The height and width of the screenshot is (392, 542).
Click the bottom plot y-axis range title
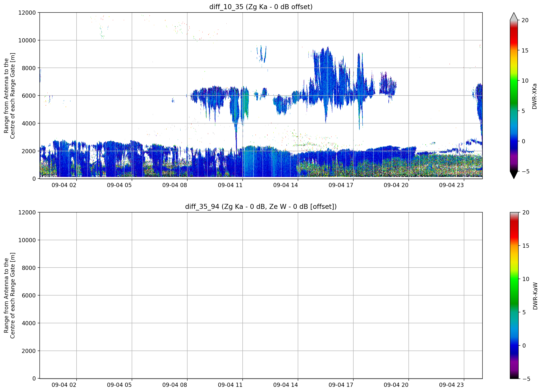click(9, 295)
